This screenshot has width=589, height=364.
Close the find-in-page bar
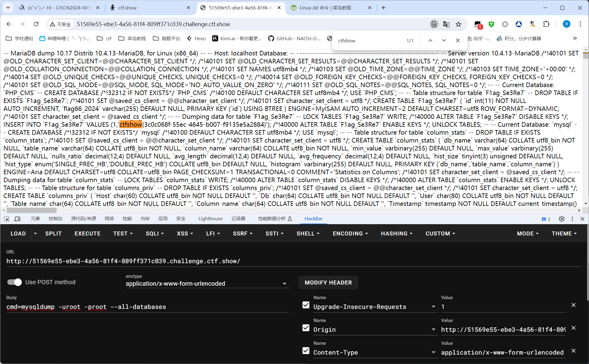(457, 41)
